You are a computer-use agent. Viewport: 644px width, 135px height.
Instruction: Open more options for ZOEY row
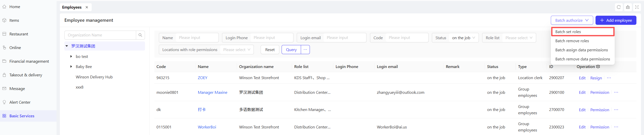609,78
